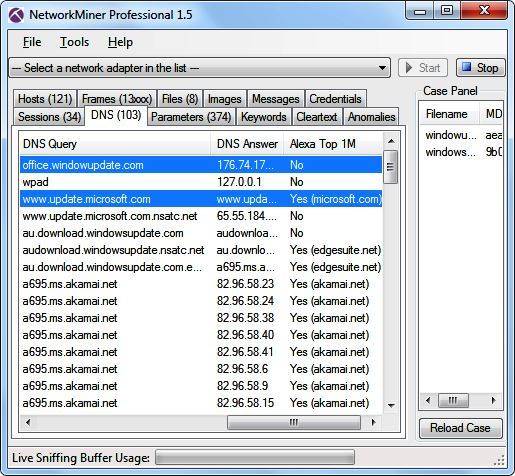
Task: Sort by the Alexa Top 1M column header
Action: pyautogui.click(x=333, y=144)
